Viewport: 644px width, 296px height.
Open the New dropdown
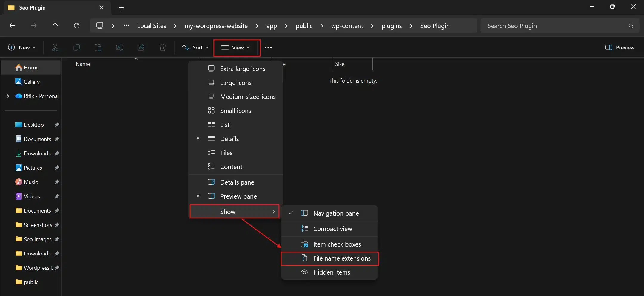pos(22,48)
